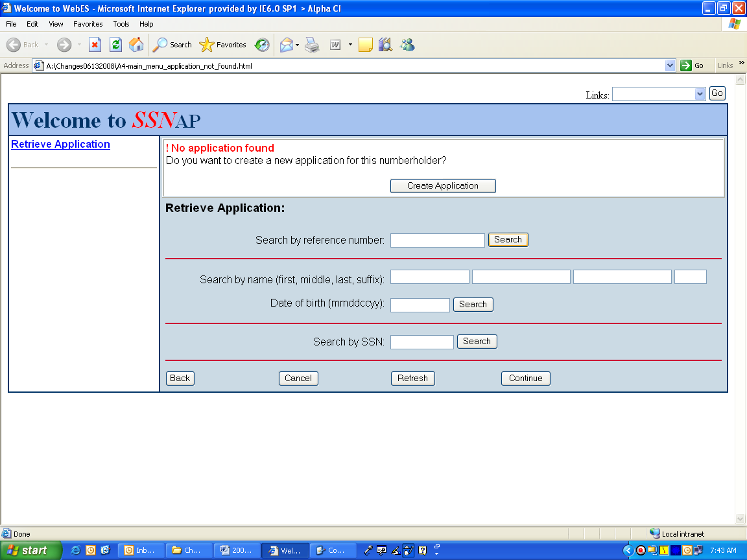
Task: Click the Favorites star toolbar button
Action: pos(223,45)
